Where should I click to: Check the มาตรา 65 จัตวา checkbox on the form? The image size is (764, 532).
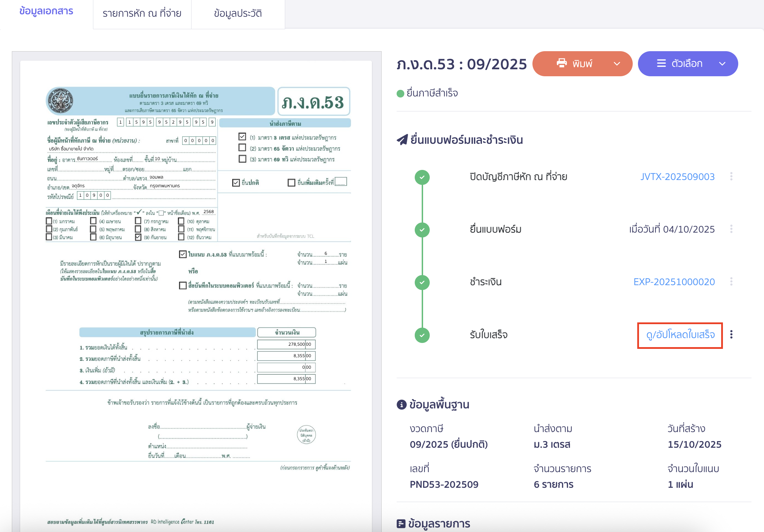[242, 147]
